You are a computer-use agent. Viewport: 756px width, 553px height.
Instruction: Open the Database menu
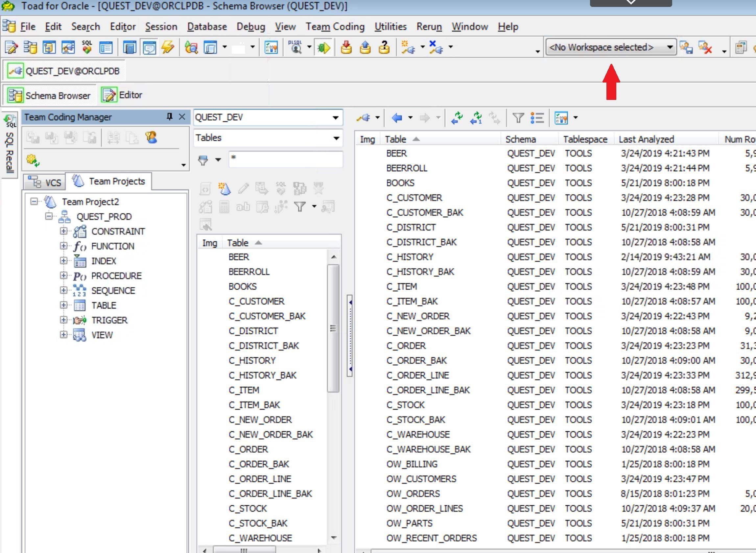tap(207, 26)
